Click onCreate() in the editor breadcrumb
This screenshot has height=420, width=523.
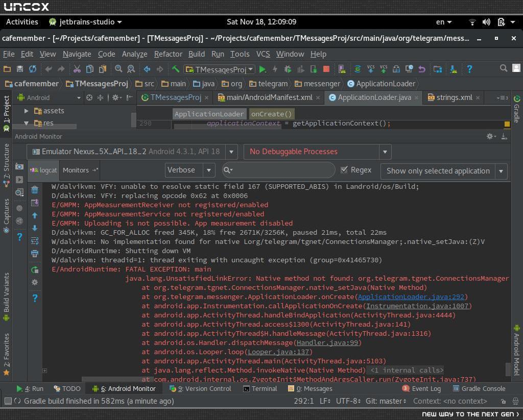tap(271, 114)
